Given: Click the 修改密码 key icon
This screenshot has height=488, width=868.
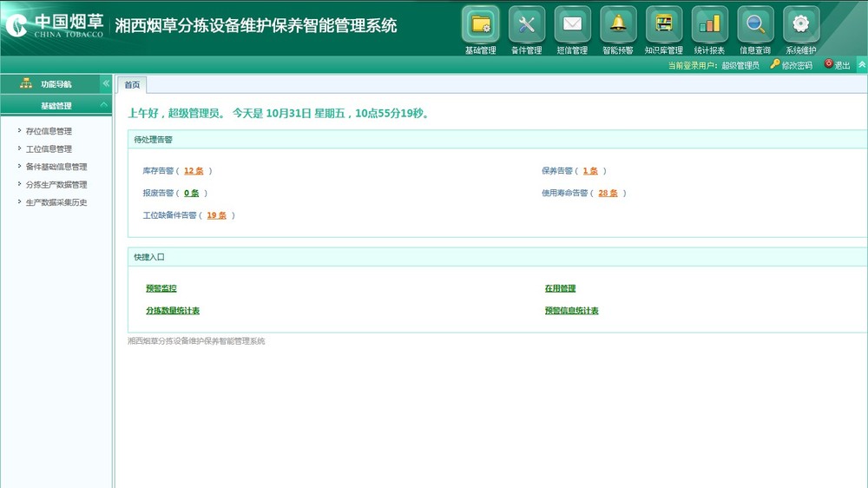Looking at the screenshot, I should pyautogui.click(x=775, y=64).
